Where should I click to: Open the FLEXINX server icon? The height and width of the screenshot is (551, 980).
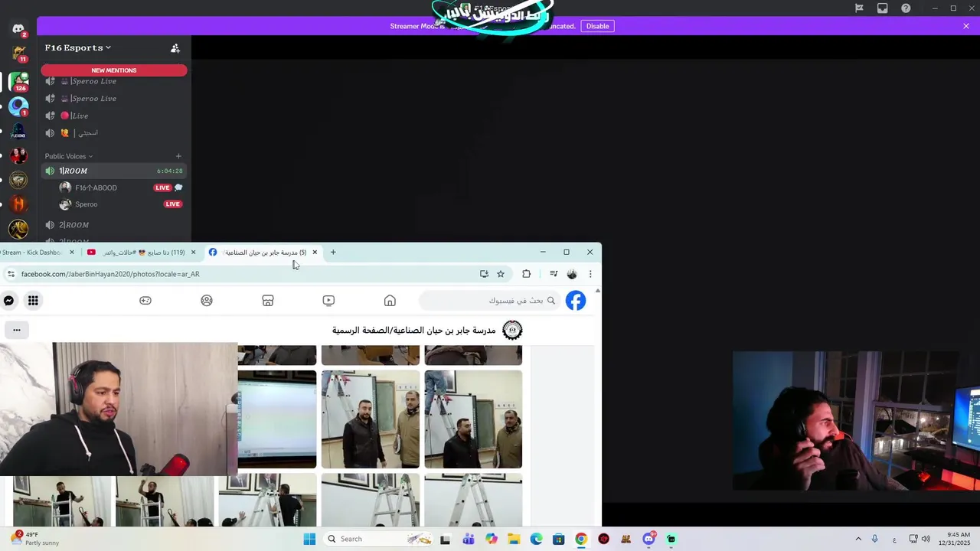pos(18,131)
